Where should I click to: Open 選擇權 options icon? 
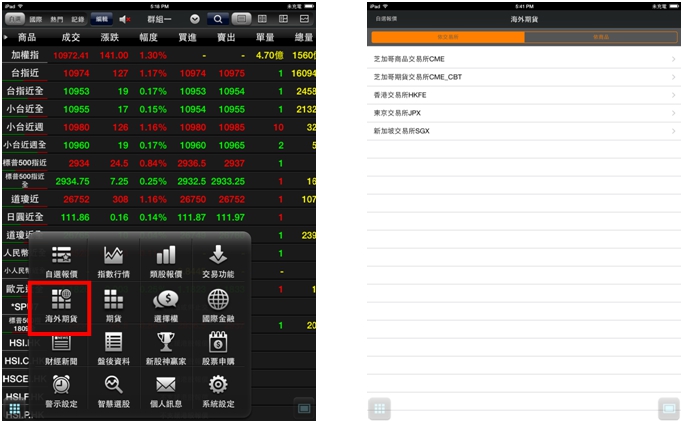click(x=165, y=304)
